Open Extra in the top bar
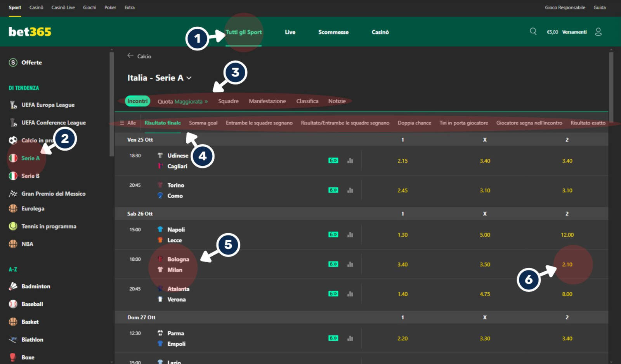 (130, 7)
